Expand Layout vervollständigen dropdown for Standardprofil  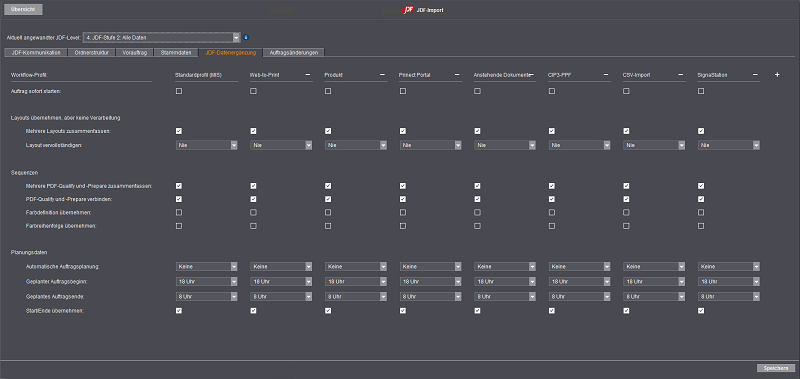click(x=207, y=145)
